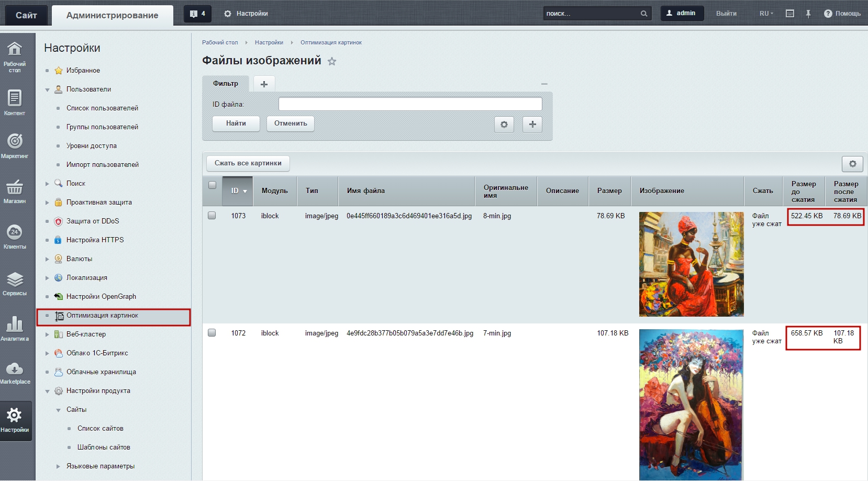Toggle the select-all checkbox in table header
868x481 pixels.
[x=212, y=185]
